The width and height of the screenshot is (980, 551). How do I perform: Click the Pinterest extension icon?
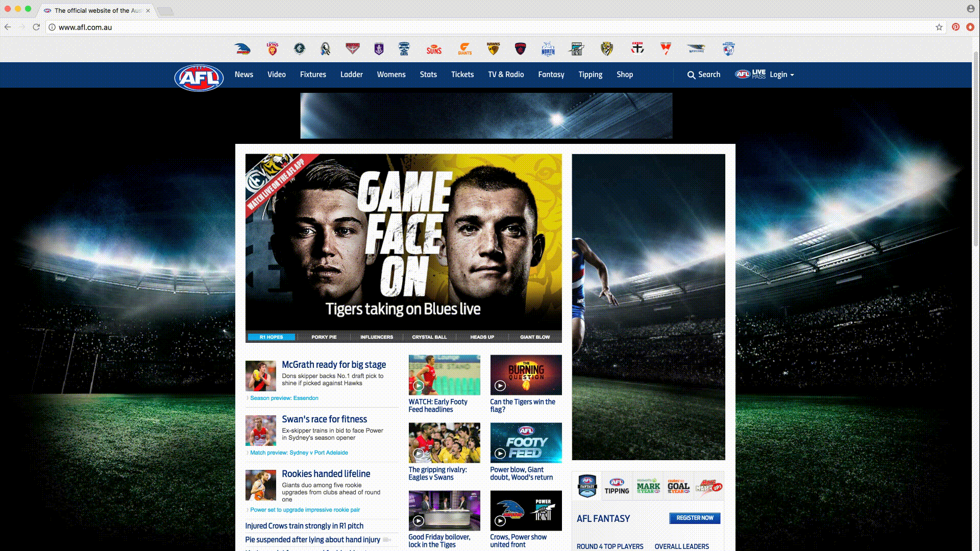point(955,27)
